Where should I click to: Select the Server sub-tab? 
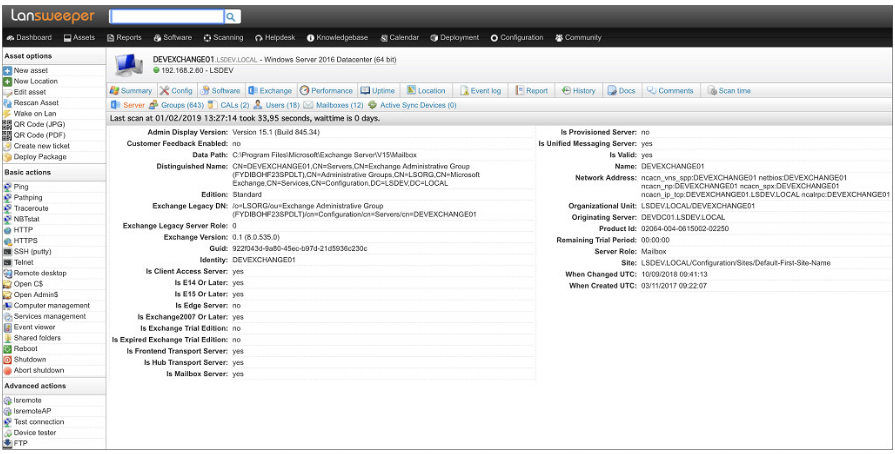tap(128, 106)
